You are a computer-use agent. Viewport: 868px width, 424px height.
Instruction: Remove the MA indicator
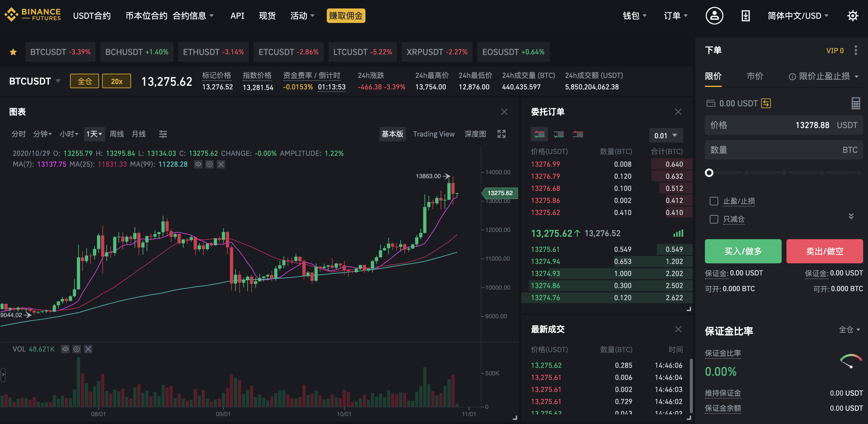[x=221, y=164]
